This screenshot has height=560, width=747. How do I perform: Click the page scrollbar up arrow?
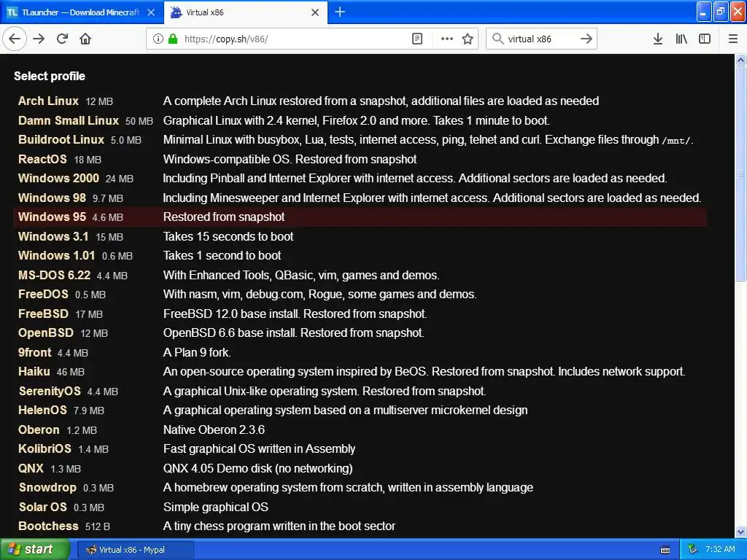741,60
